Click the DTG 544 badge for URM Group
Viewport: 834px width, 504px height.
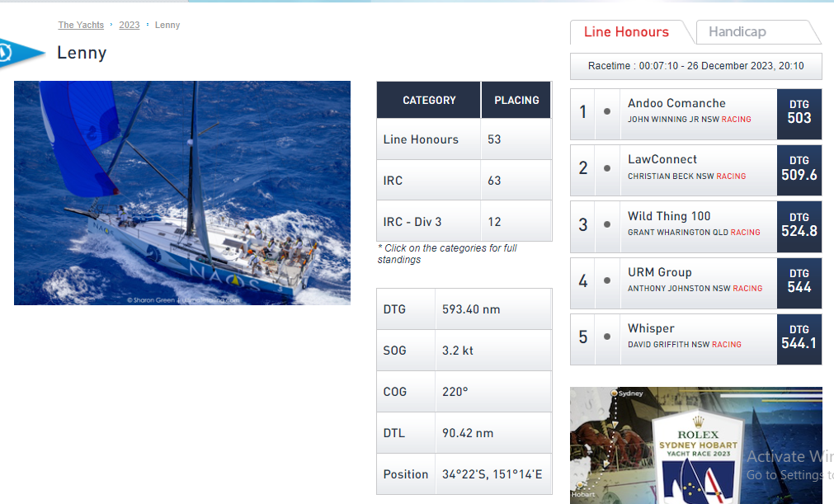tap(799, 283)
